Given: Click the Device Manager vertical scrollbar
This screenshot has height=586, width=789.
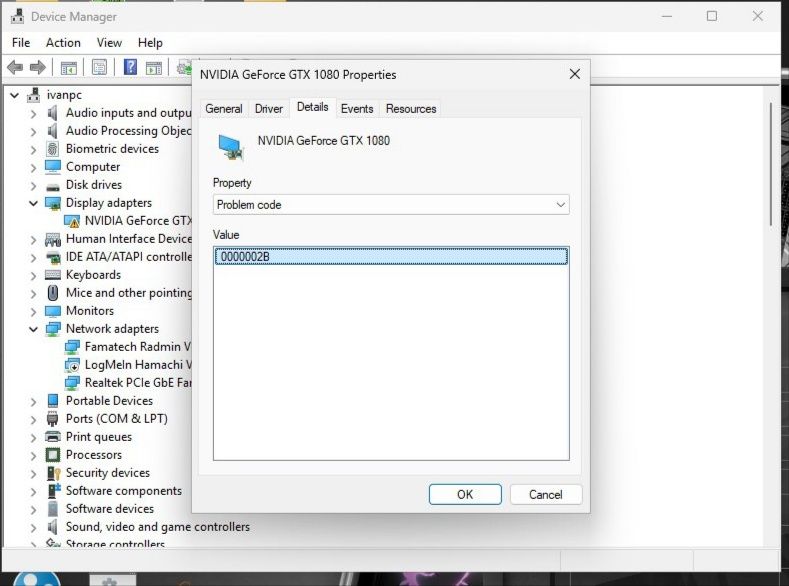Looking at the screenshot, I should coord(770,164).
